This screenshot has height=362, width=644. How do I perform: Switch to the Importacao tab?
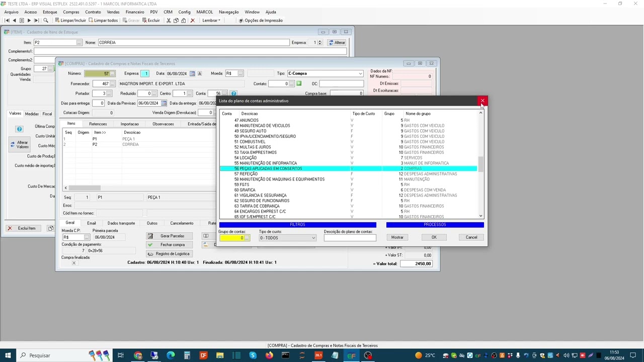coord(129,124)
